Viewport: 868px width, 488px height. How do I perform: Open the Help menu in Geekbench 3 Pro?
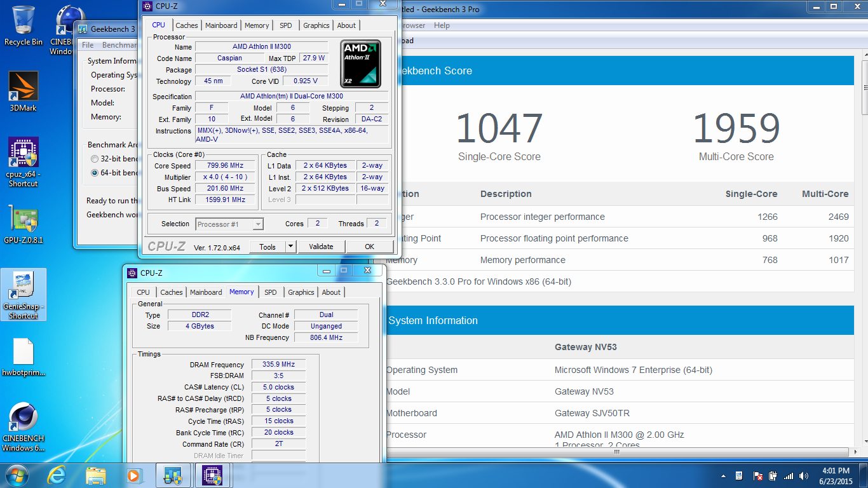tap(442, 25)
